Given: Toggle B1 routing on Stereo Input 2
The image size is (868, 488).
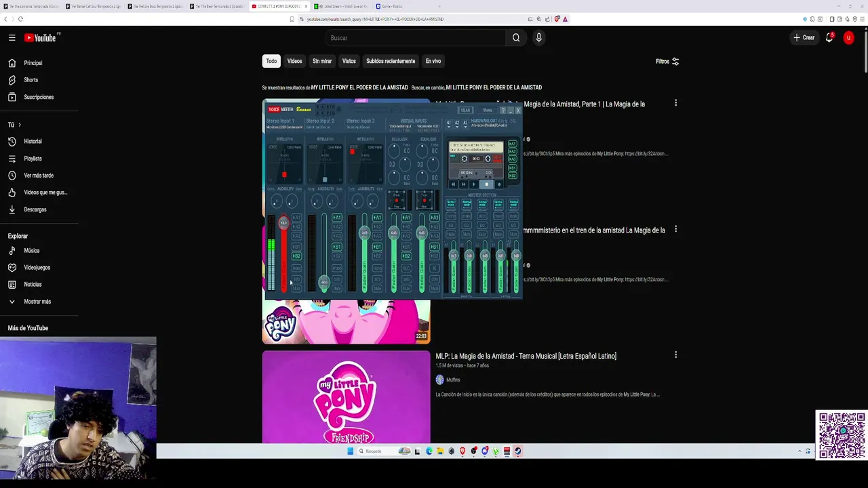Looking at the screenshot, I should (x=337, y=247).
